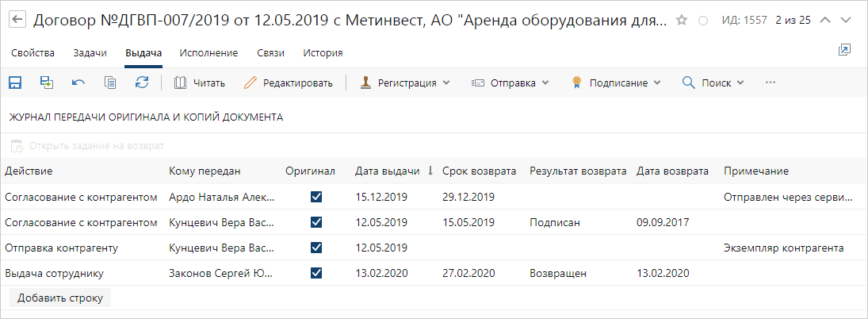Undo changes using the curved arrow icon
868x319 pixels.
click(x=78, y=83)
